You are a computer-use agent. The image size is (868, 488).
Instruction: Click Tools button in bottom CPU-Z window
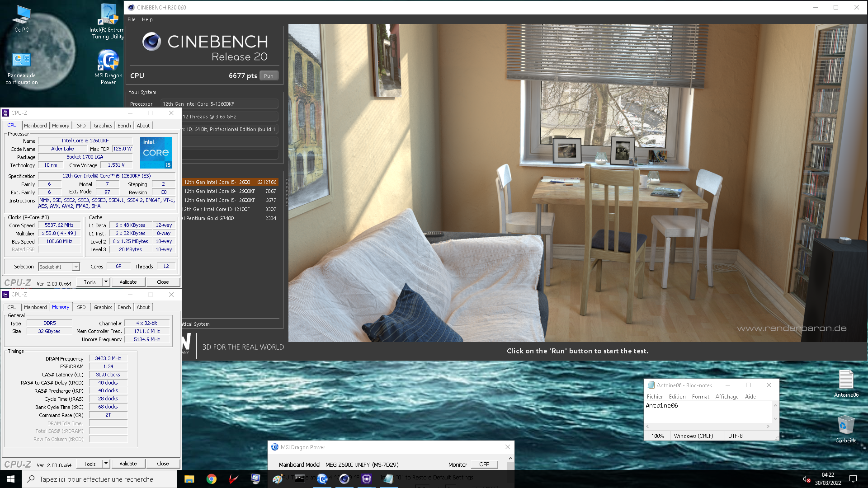(90, 464)
